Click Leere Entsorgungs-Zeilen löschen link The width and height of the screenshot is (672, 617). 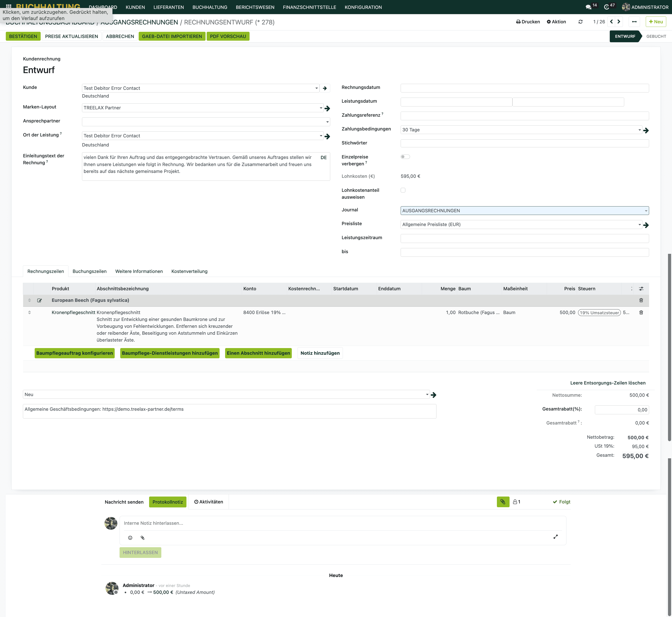pyautogui.click(x=608, y=383)
